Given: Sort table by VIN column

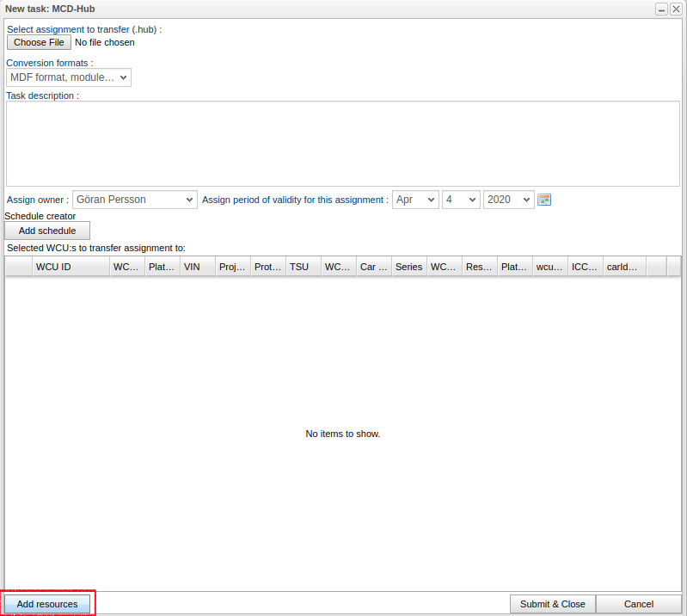Looking at the screenshot, I should pyautogui.click(x=197, y=267).
